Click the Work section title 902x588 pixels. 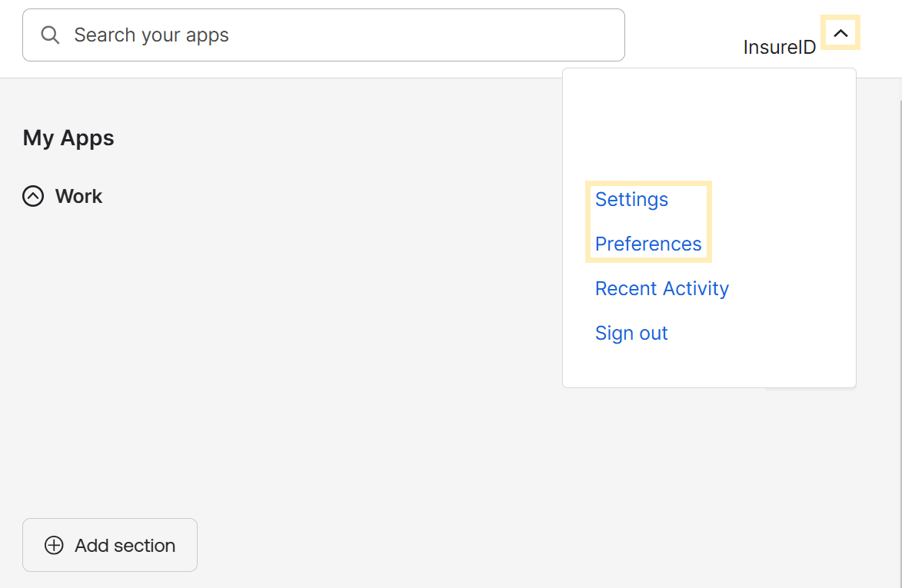pos(78,197)
